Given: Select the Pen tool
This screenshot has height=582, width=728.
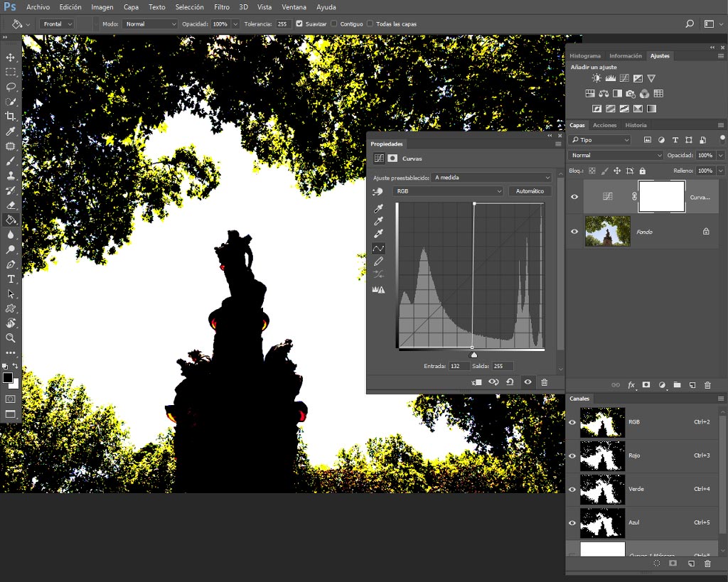Looking at the screenshot, I should [x=10, y=264].
